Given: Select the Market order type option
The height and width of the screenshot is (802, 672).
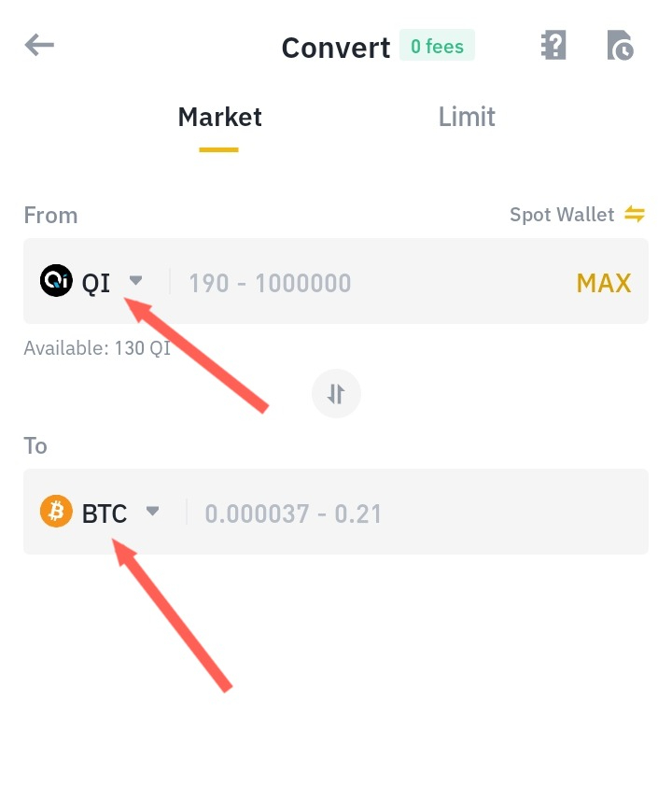Looking at the screenshot, I should [x=219, y=116].
